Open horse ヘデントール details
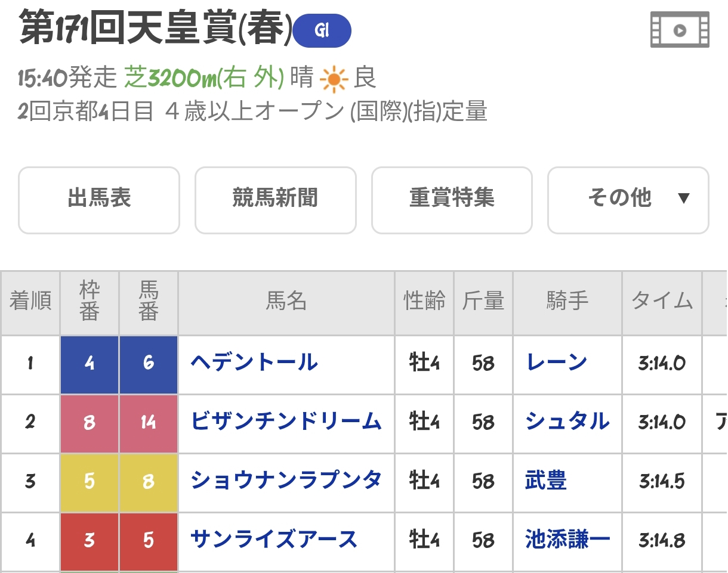 click(x=254, y=363)
